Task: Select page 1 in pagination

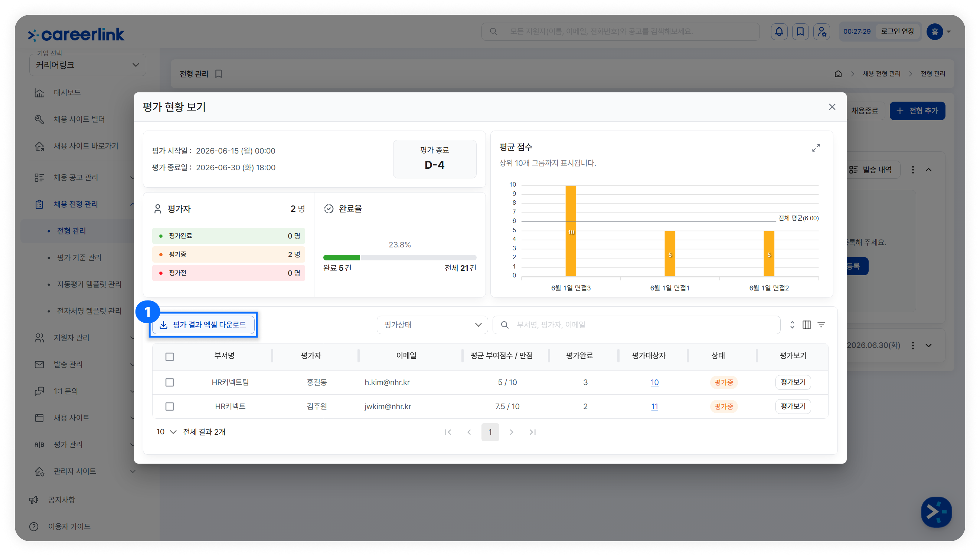Action: (490, 432)
